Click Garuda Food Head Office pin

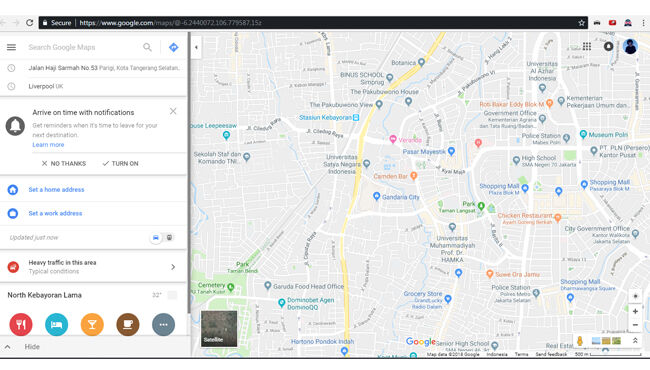coord(268,285)
